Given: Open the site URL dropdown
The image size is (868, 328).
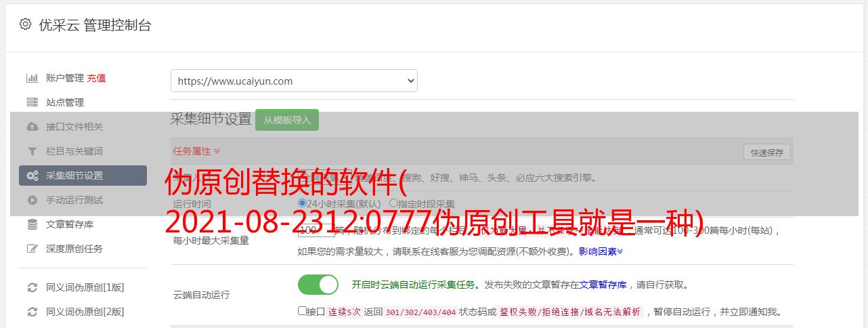Looking at the screenshot, I should pos(294,81).
